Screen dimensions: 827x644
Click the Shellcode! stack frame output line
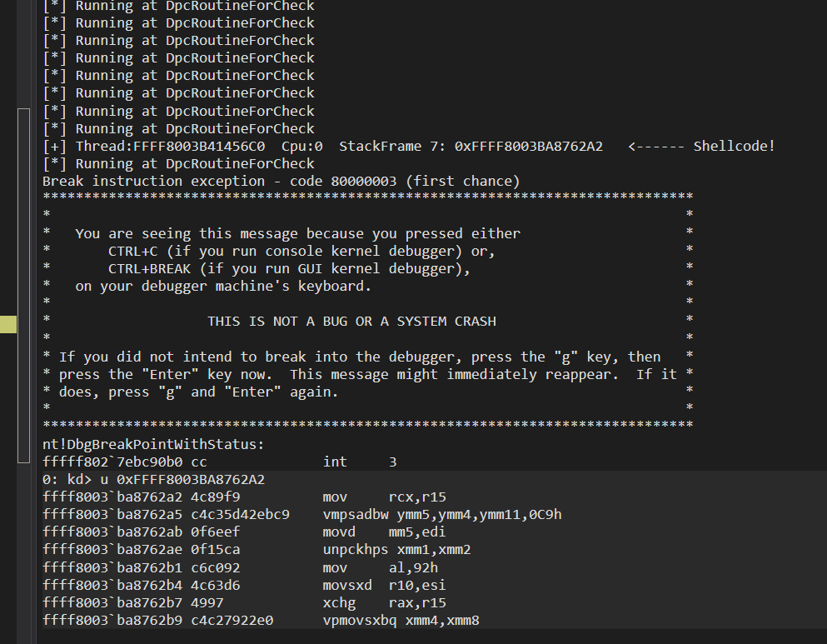pyautogui.click(x=409, y=146)
